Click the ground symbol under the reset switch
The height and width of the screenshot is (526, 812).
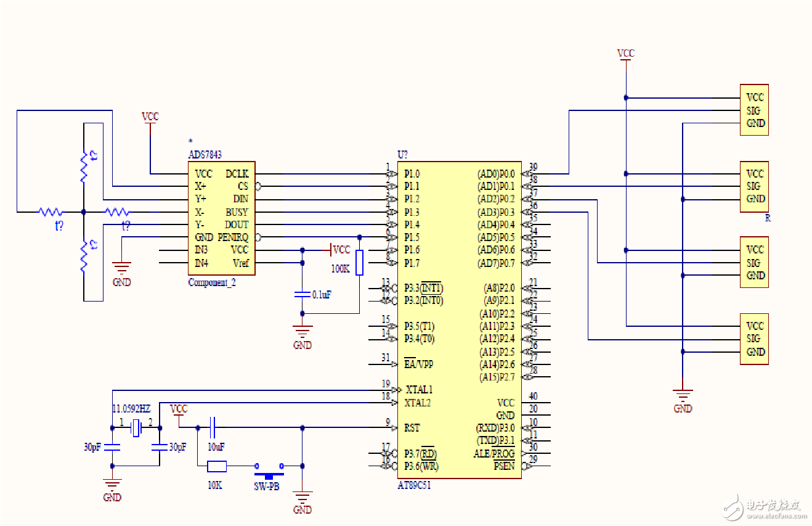pos(302,496)
